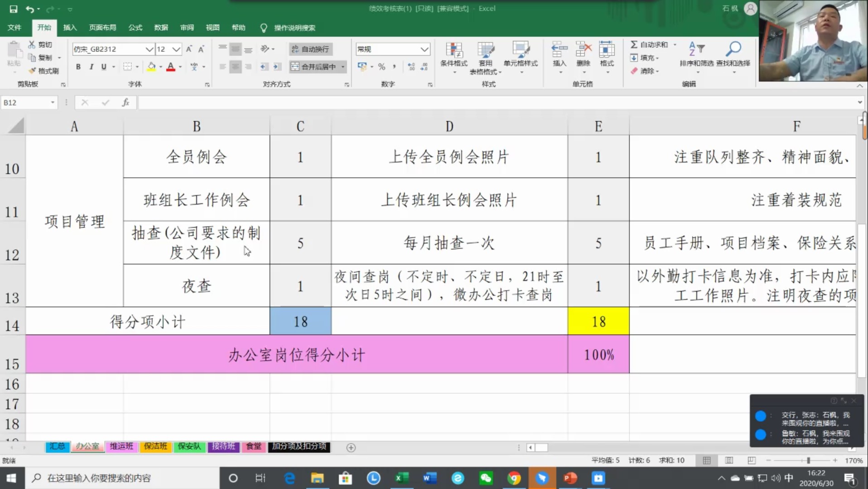Open the 插入 ribbon tab
This screenshot has height=489, width=868.
click(70, 28)
